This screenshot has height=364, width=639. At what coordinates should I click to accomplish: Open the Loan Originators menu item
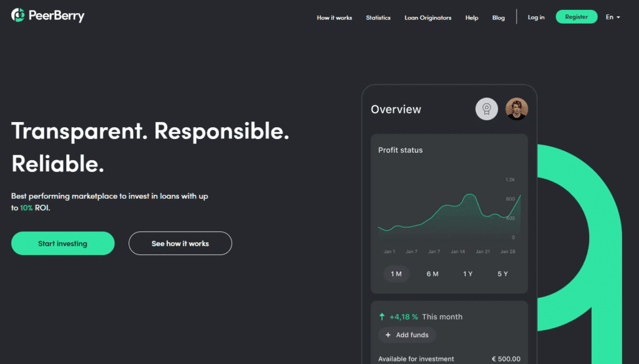[427, 17]
